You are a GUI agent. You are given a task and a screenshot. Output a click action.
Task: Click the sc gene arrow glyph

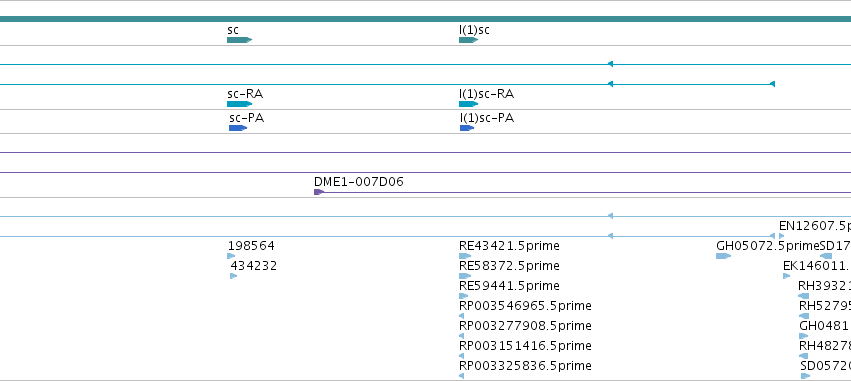click(x=239, y=40)
